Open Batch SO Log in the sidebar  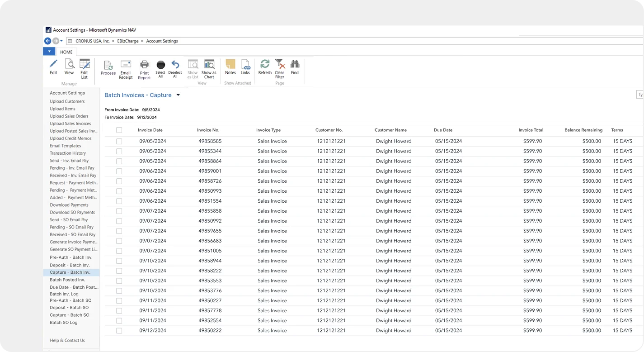[64, 323]
